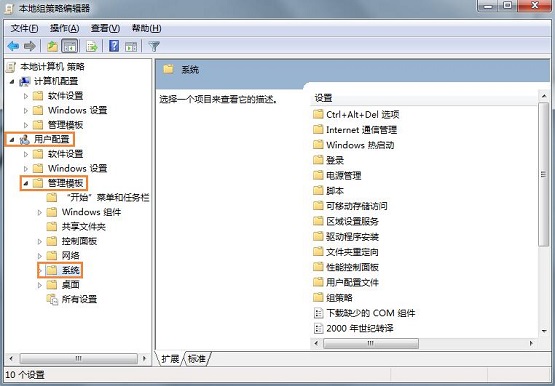The width and height of the screenshot is (555, 386).
Task: Select 用户配置文件 in the list
Action: click(x=353, y=282)
